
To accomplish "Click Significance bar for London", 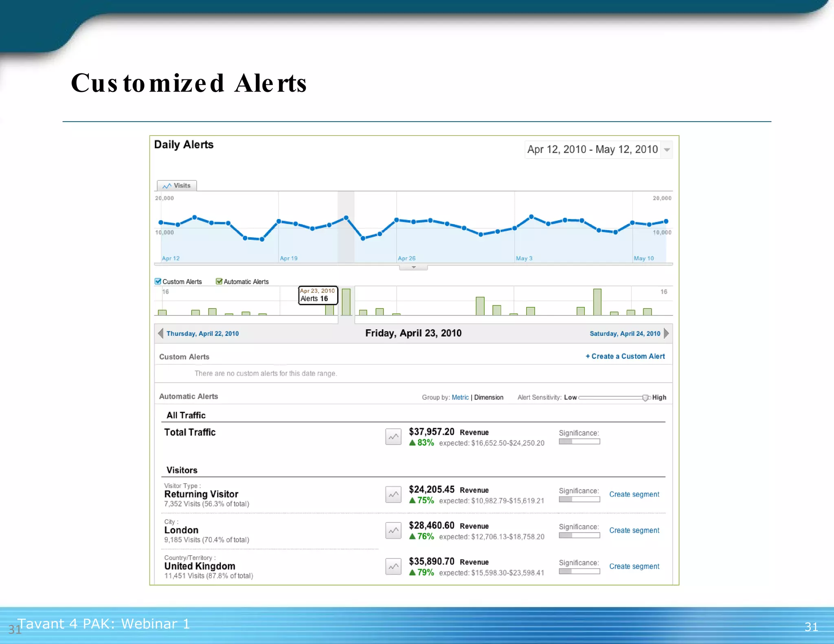I will pyautogui.click(x=579, y=535).
